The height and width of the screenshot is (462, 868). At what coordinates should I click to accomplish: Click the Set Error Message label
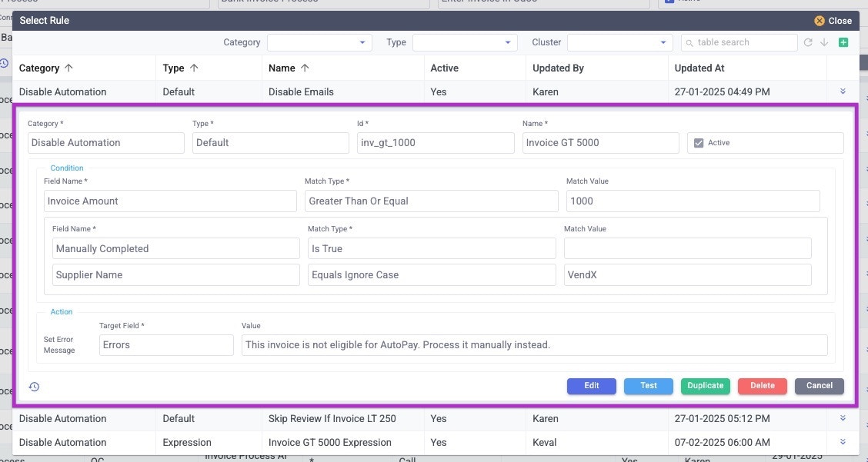coord(58,344)
